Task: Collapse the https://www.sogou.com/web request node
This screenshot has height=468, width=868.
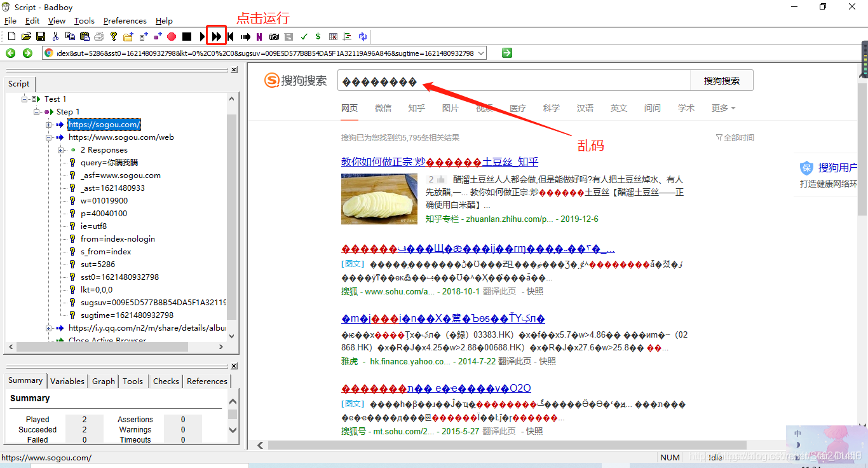Action: (49, 137)
